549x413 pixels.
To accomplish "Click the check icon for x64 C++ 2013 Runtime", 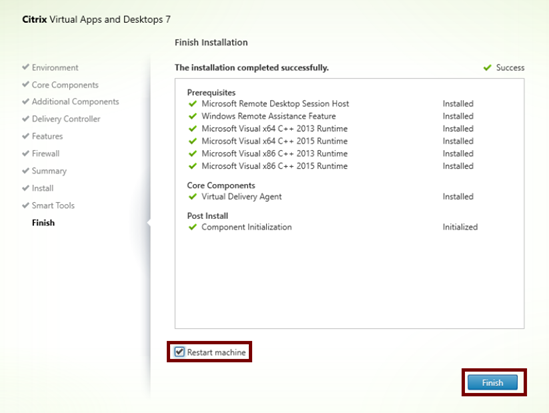I will (193, 128).
